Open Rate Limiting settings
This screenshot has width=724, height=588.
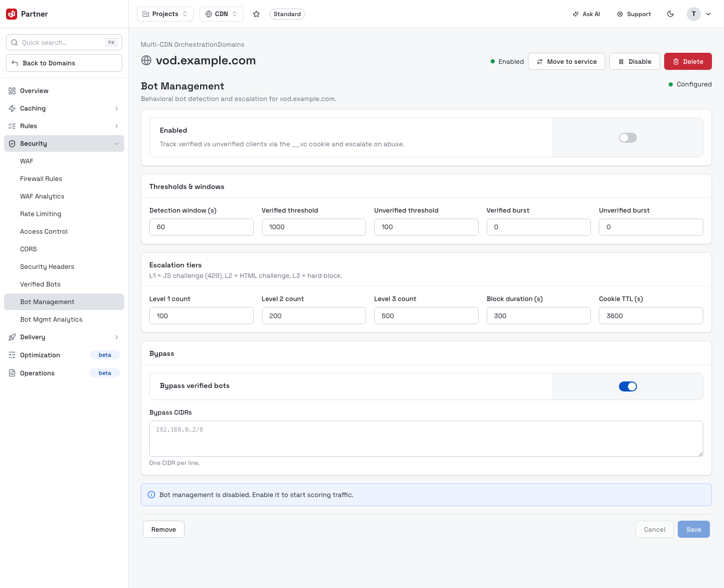click(x=64, y=214)
